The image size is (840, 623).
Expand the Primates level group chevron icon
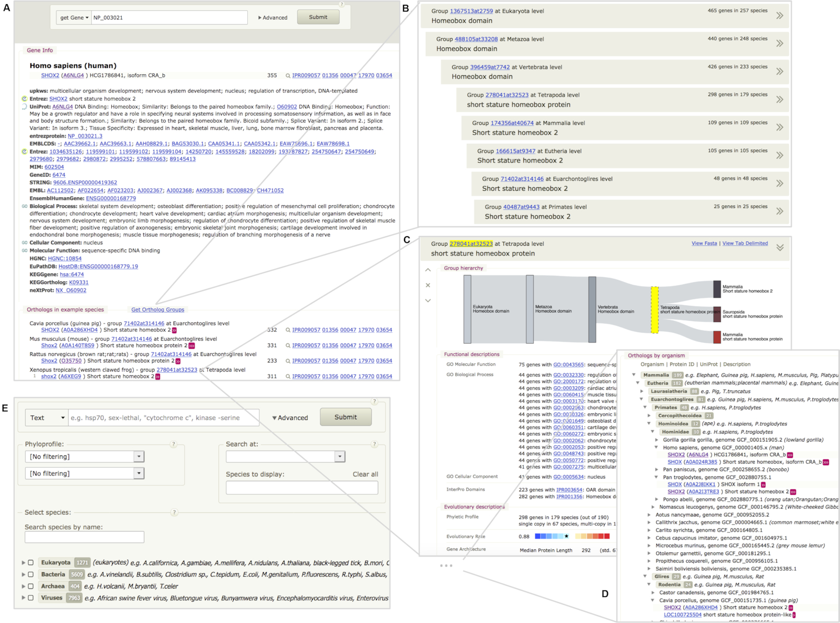point(779,211)
